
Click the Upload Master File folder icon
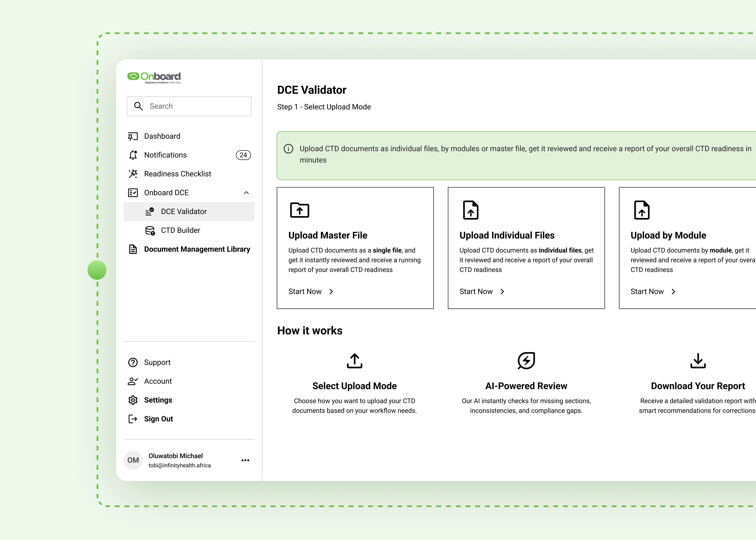[300, 210]
